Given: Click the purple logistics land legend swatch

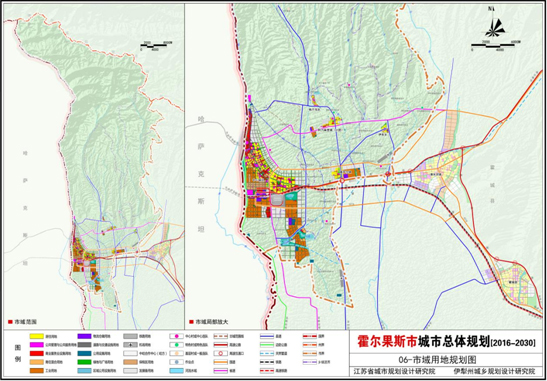Looking at the screenshot, I should click(84, 336).
